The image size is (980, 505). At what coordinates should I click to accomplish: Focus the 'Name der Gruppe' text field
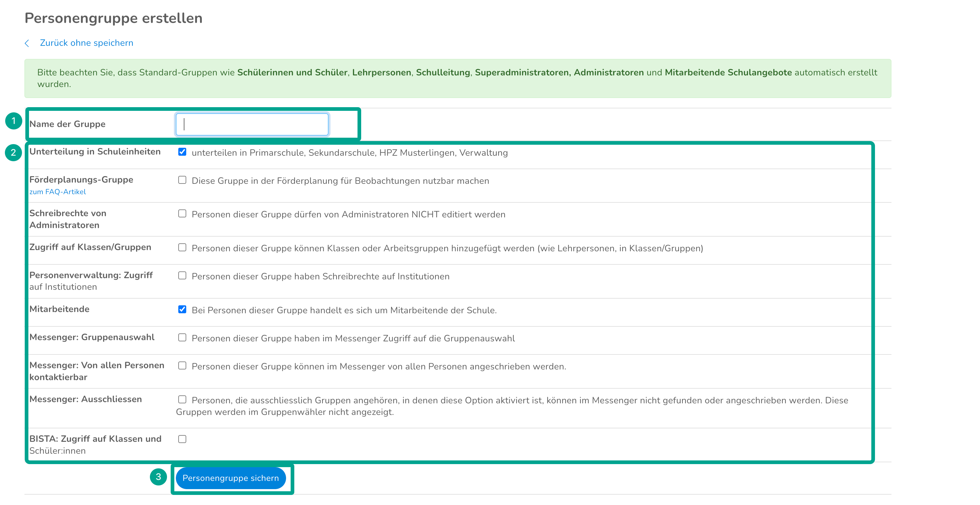pyautogui.click(x=252, y=124)
